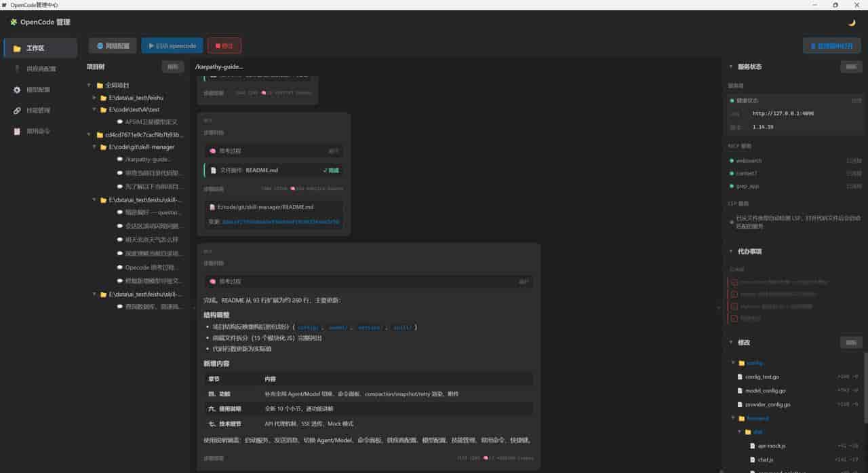Collapse the E:\code\git\skill-manager folder node
This screenshot has width=868, height=473.
pos(95,147)
